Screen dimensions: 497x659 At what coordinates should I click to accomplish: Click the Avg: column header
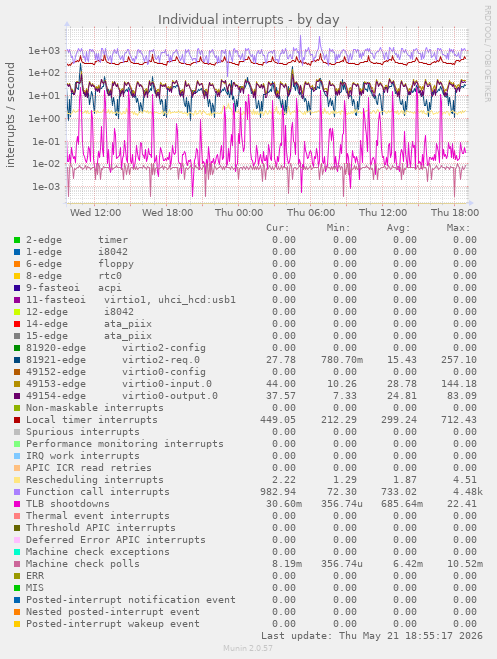(398, 228)
